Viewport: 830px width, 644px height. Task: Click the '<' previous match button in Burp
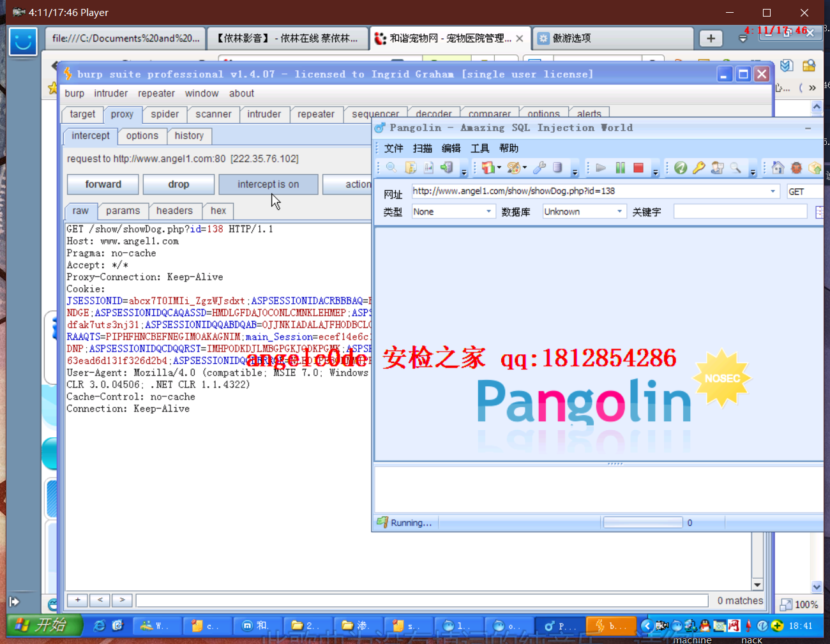tap(100, 600)
